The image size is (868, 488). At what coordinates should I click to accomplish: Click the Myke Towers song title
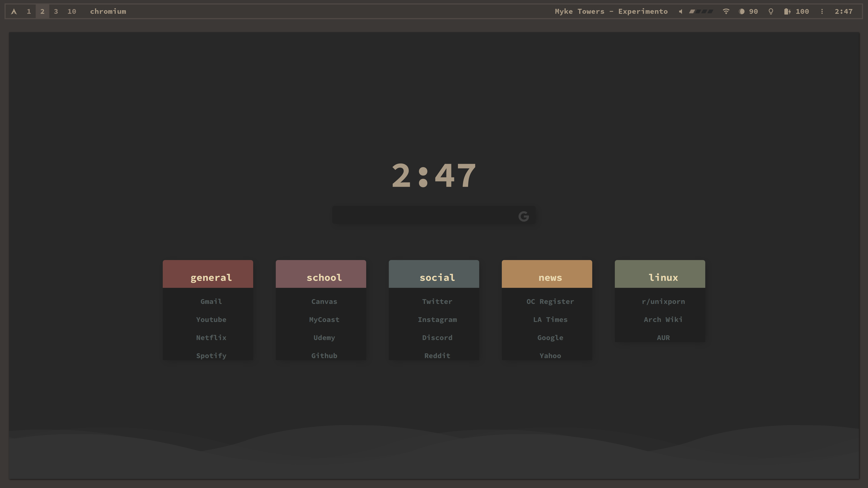click(611, 12)
